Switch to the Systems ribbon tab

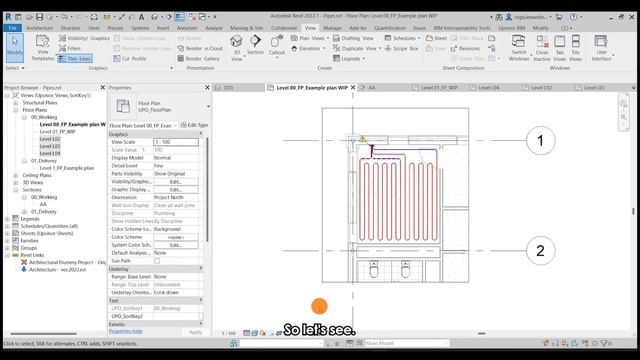pyautogui.click(x=140, y=28)
